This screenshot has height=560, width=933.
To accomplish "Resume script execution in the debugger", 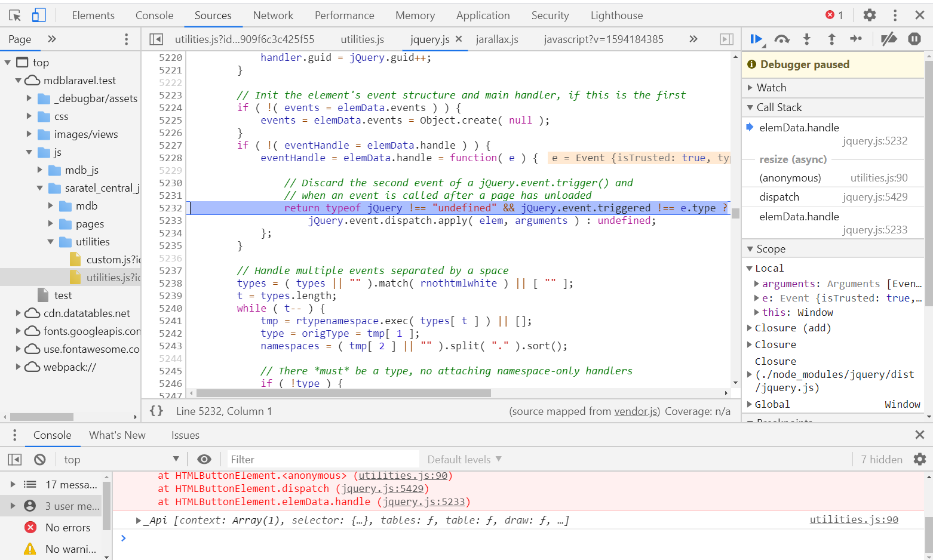I will [756, 39].
